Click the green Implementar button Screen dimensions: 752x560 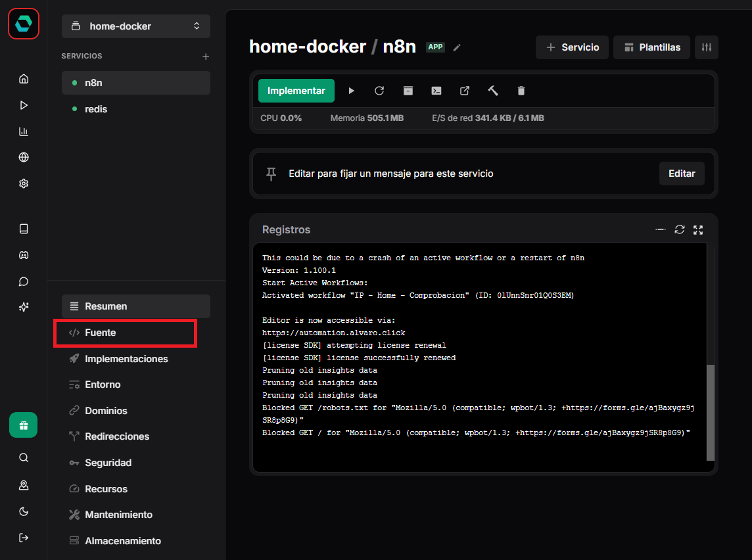pos(296,91)
